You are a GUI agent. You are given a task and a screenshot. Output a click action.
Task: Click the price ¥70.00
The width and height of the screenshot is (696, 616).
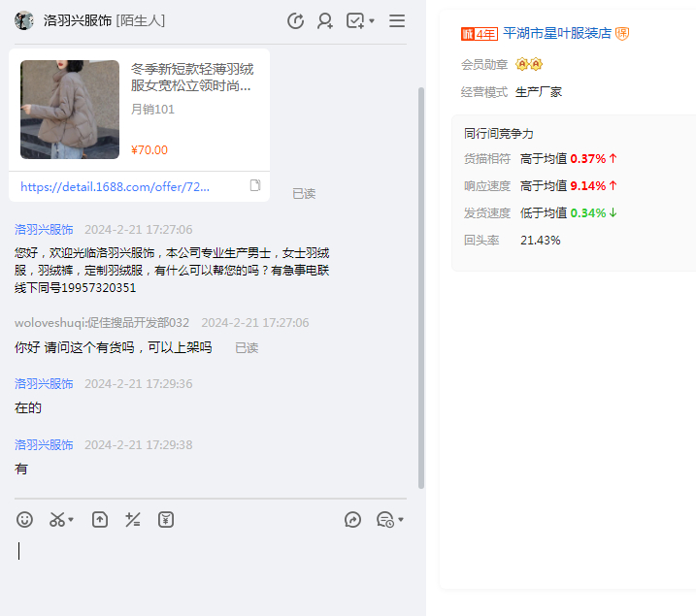(x=149, y=150)
